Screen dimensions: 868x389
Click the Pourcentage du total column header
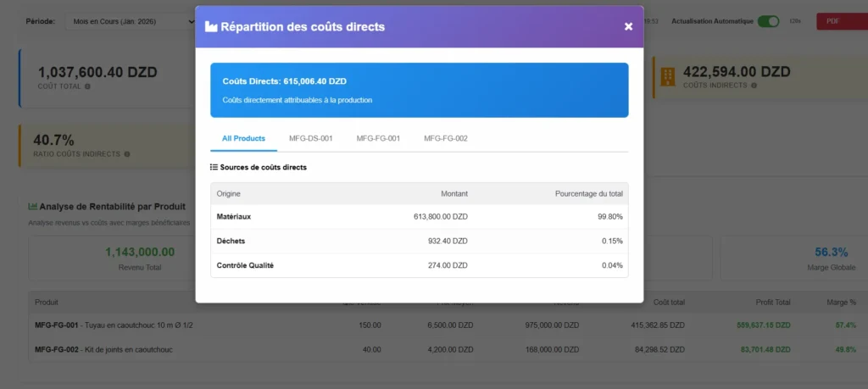point(589,194)
